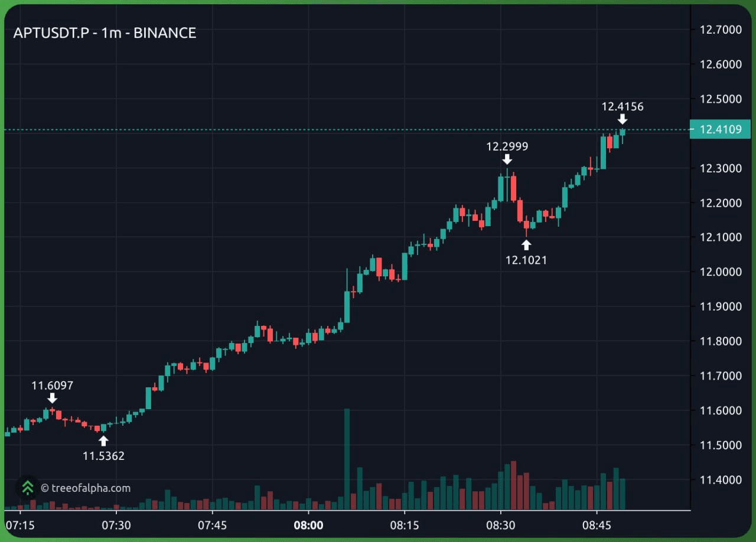
Task: Click the 11.8000 price axis label
Action: tap(720, 341)
